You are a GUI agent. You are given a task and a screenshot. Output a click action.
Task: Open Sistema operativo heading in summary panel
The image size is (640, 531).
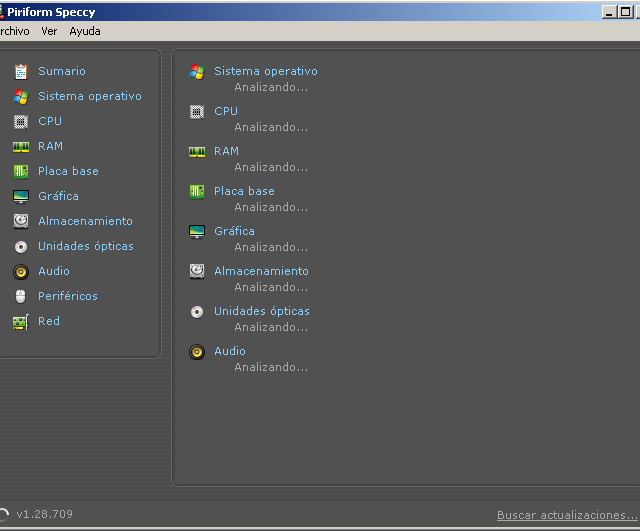pos(266,71)
